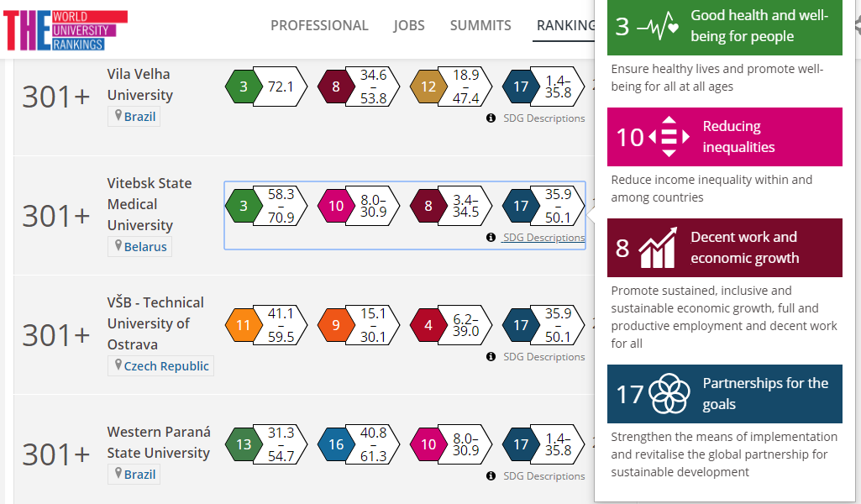Image resolution: width=861 pixels, height=504 pixels.
Task: Click VŠB's red SDG 4 hexagon
Action: pyautogui.click(x=428, y=325)
